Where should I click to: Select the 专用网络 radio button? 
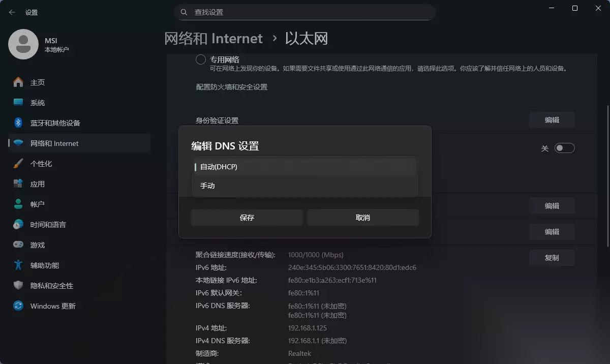click(201, 59)
